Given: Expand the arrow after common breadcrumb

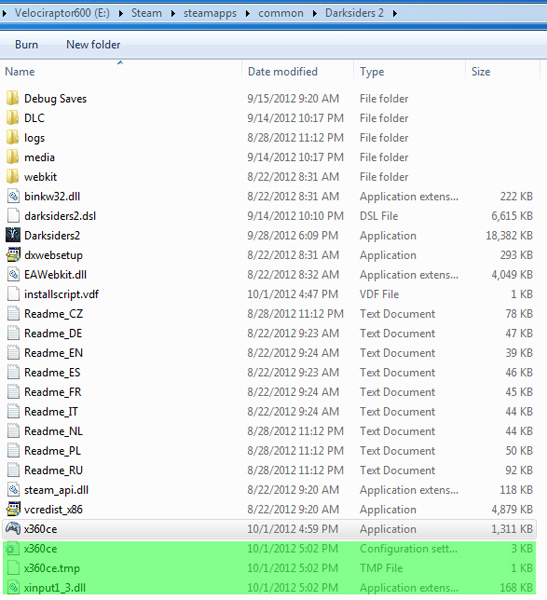Looking at the screenshot, I should (314, 13).
